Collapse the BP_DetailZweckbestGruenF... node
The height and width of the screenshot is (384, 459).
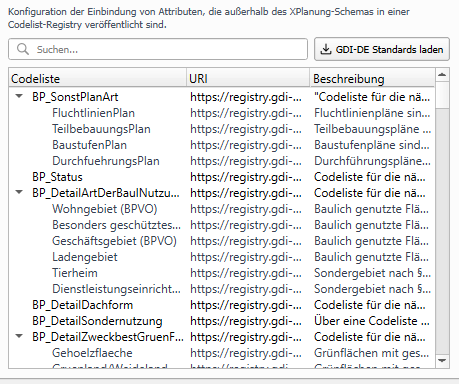coord(19,337)
